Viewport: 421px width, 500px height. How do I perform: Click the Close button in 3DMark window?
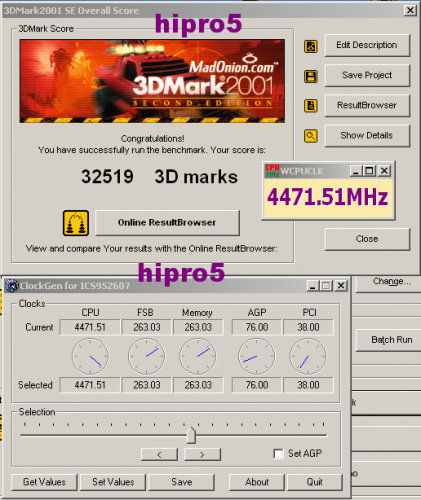367,239
